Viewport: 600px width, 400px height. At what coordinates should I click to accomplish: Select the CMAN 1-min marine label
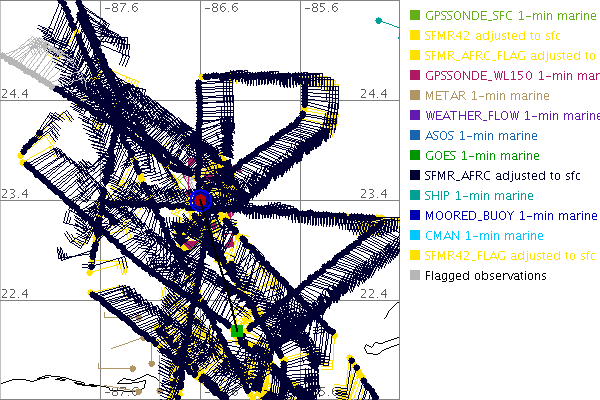(x=482, y=235)
